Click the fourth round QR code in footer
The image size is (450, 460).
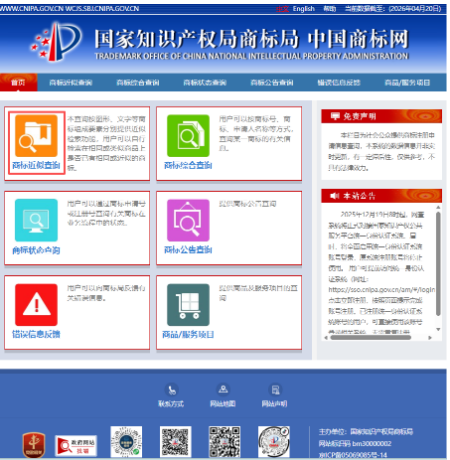274,442
